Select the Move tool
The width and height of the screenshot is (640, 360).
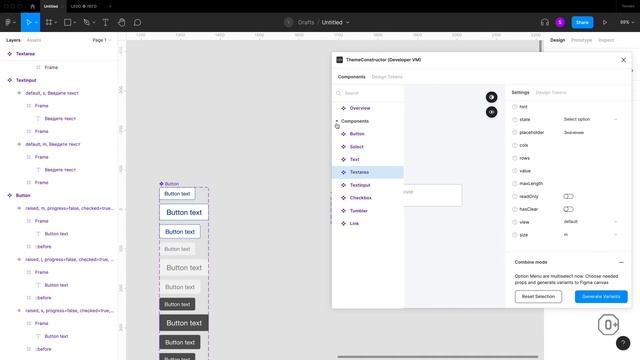[29, 22]
